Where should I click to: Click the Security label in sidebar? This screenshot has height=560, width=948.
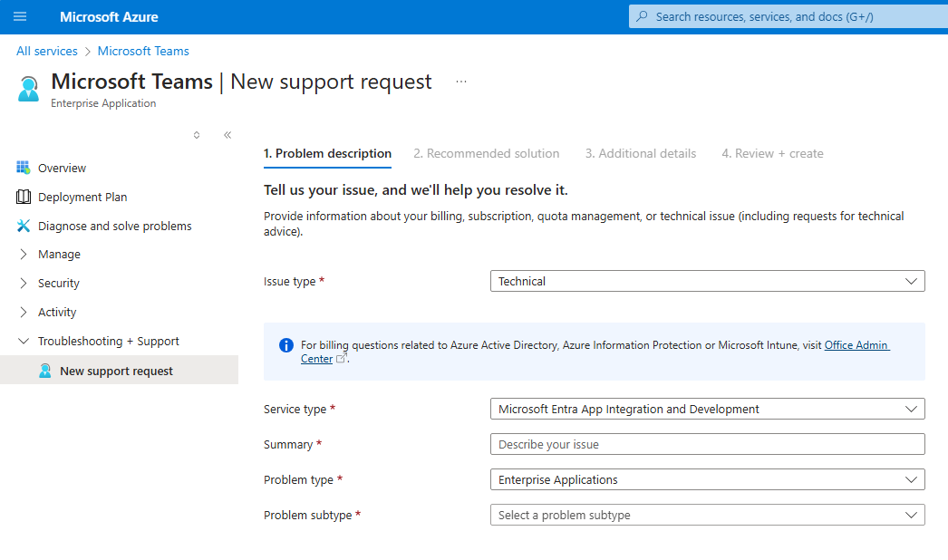pyautogui.click(x=59, y=283)
